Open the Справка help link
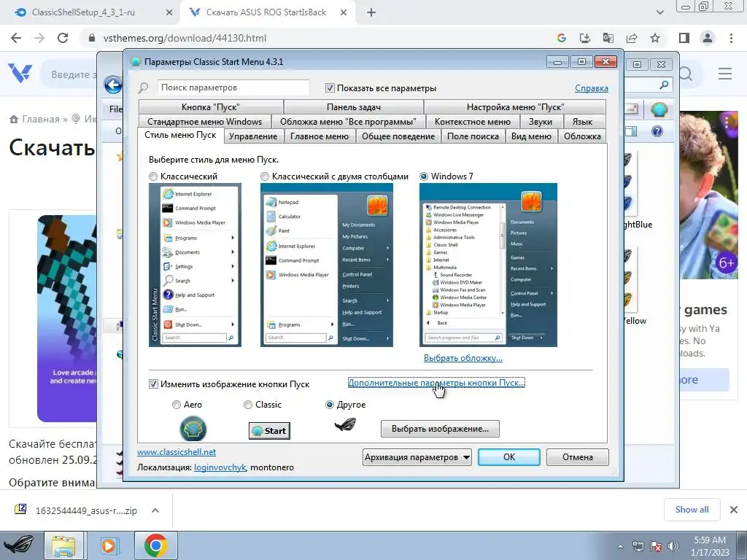This screenshot has width=747, height=560. click(x=591, y=88)
